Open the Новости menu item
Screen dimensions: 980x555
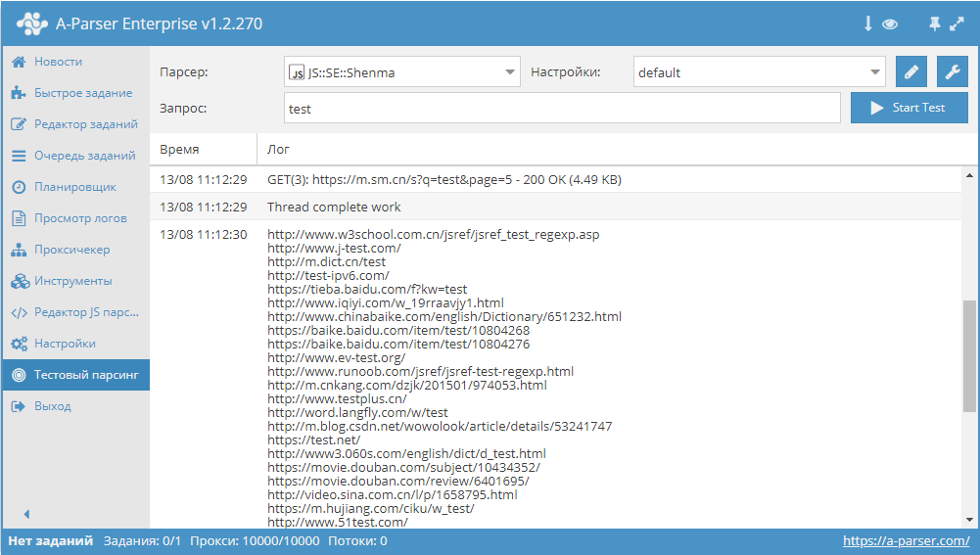click(75, 62)
